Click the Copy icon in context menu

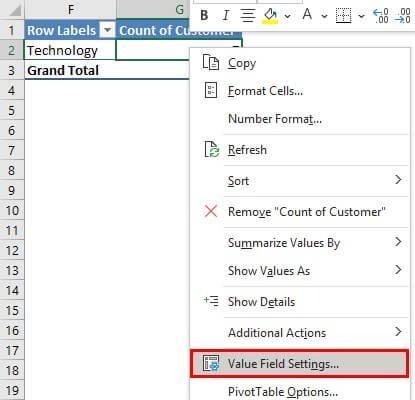[211, 63]
